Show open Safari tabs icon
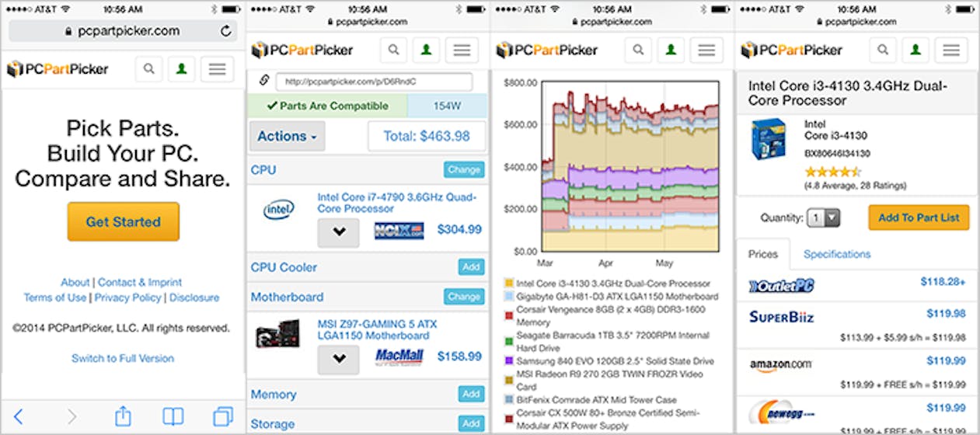Viewport: 980px width, 435px height. click(x=223, y=416)
